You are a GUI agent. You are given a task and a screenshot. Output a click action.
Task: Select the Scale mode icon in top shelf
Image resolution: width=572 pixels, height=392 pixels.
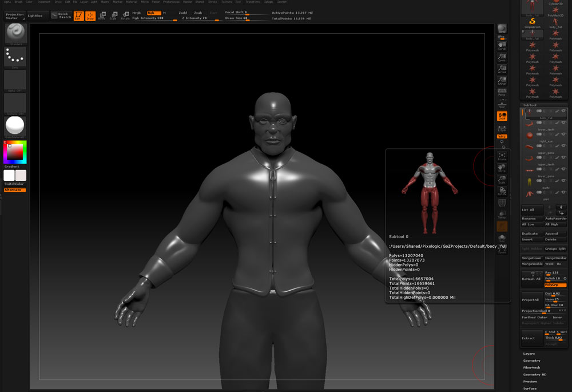113,15
